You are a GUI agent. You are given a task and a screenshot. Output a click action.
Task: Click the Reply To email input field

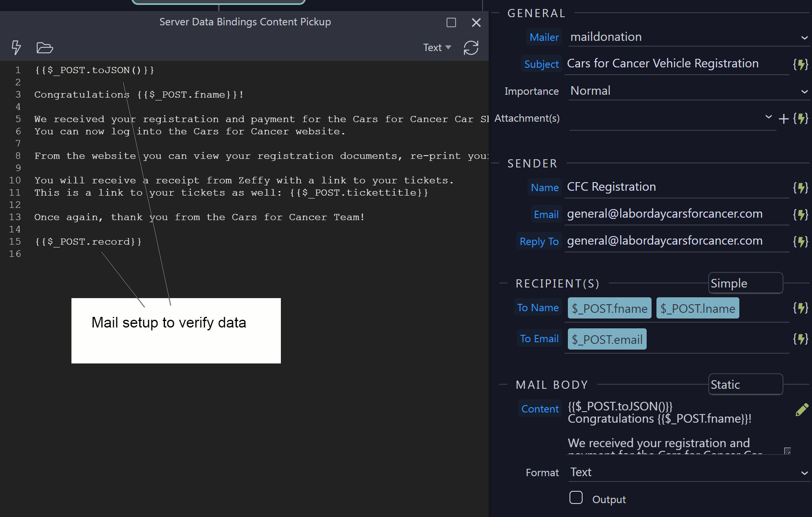[677, 241]
